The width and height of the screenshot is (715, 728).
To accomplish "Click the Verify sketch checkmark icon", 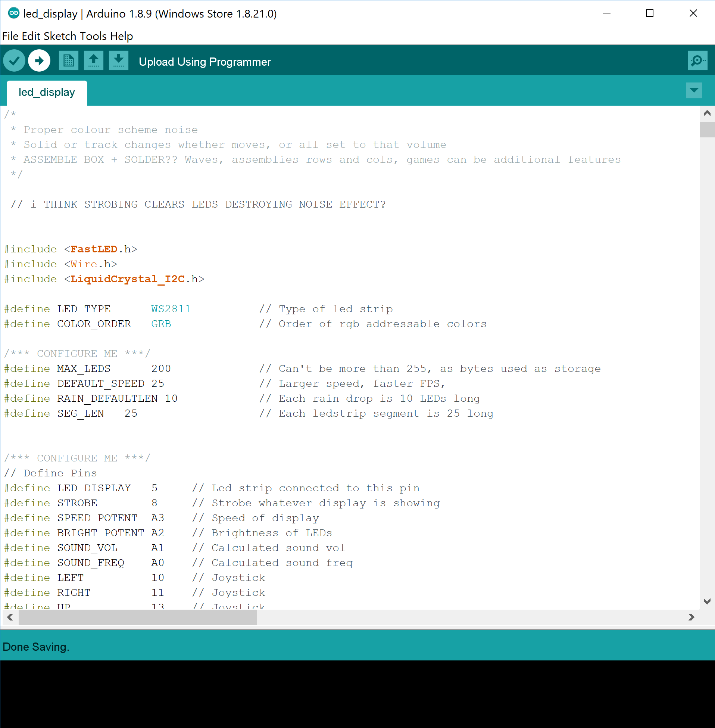I will 14,60.
